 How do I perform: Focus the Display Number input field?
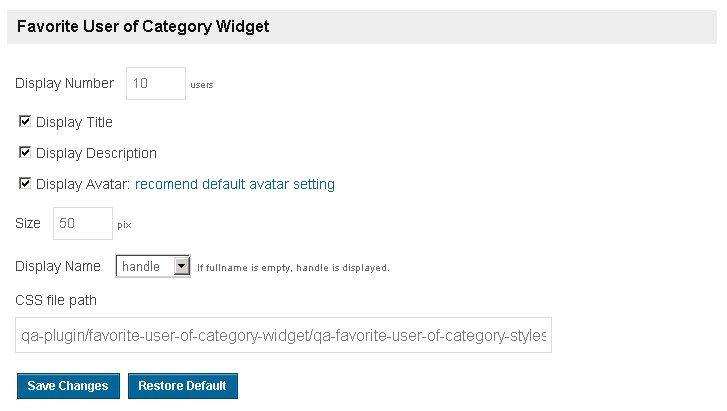click(155, 84)
